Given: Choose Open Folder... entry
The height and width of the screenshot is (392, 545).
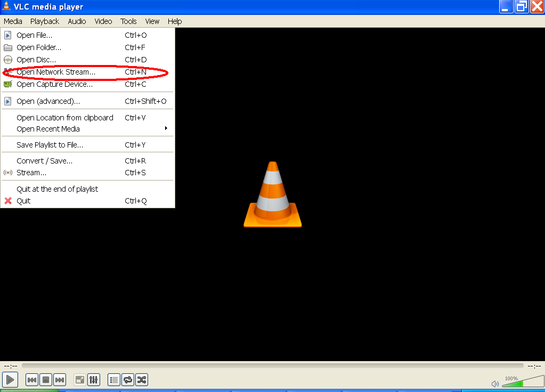Looking at the screenshot, I should (87, 47).
